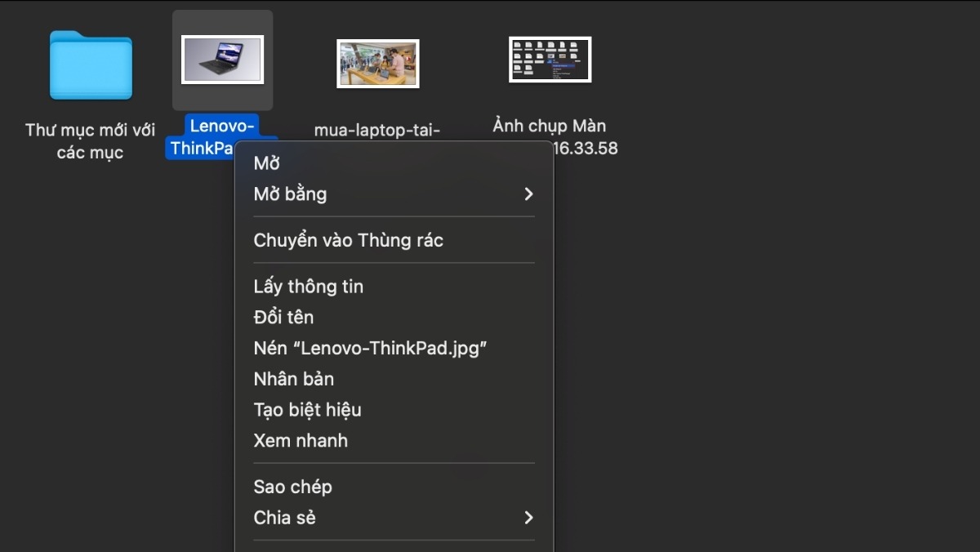The height and width of the screenshot is (552, 980).
Task: Choose Xem nhanh for quick look
Action: coord(394,440)
